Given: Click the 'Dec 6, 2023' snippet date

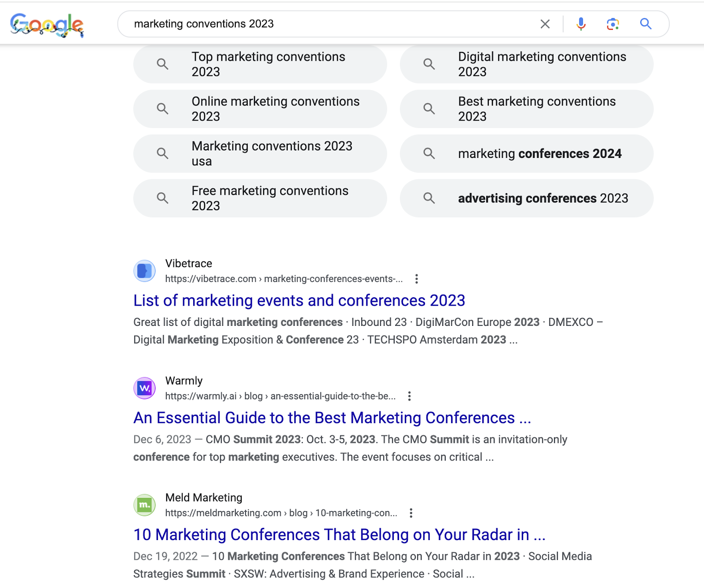Looking at the screenshot, I should click(x=162, y=439).
